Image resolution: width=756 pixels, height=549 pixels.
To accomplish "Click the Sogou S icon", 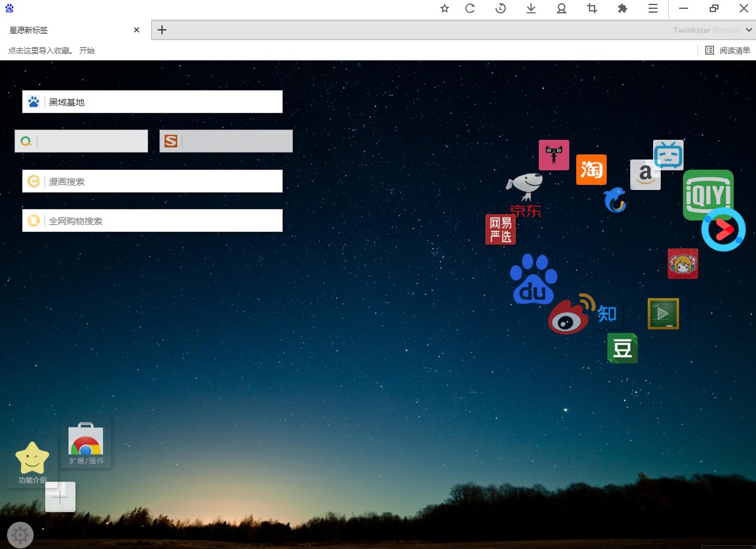I will [171, 141].
